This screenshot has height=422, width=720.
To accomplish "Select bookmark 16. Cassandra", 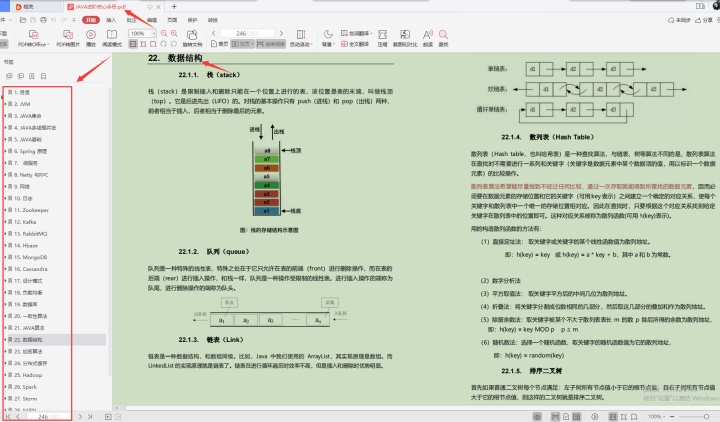I will point(30,269).
